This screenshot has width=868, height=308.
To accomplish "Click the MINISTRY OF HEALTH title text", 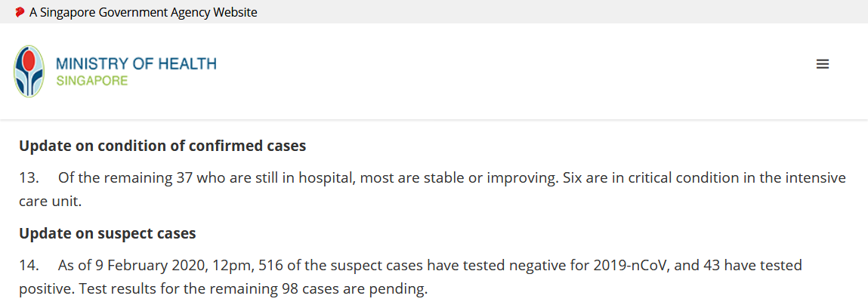I will point(136,63).
